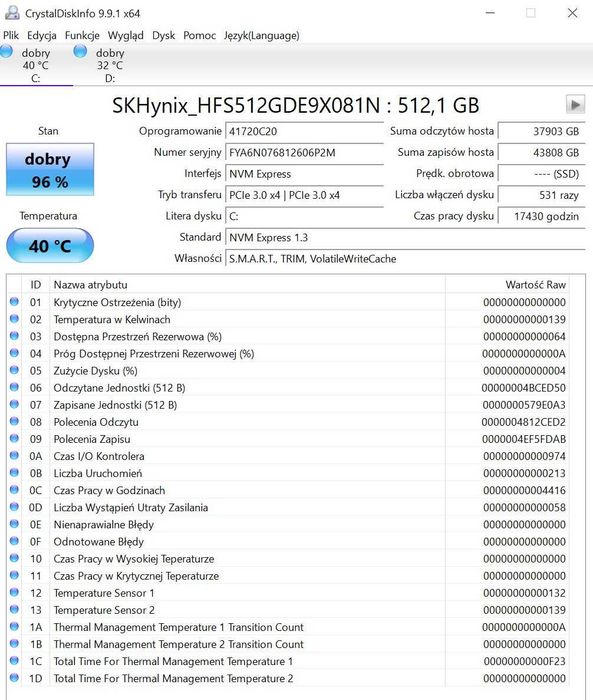Image resolution: width=593 pixels, height=700 pixels.
Task: Open the Dysk menu
Action: [x=163, y=35]
